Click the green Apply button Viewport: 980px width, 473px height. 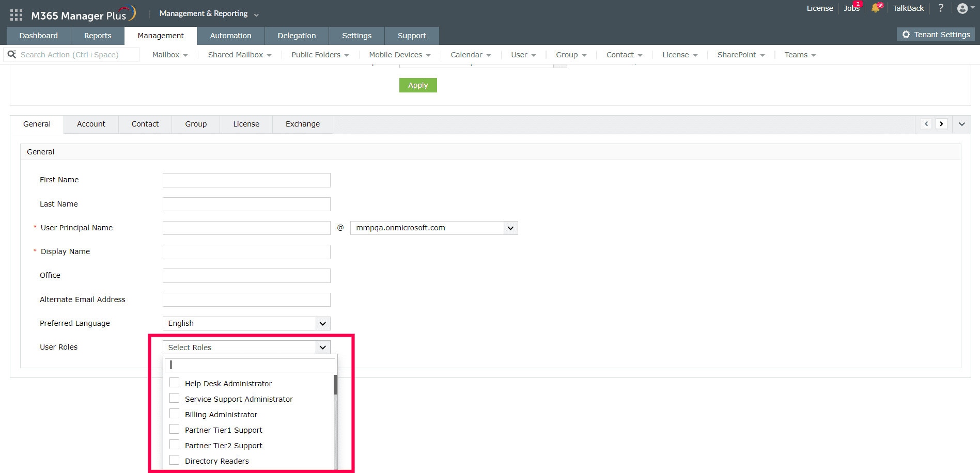[418, 85]
